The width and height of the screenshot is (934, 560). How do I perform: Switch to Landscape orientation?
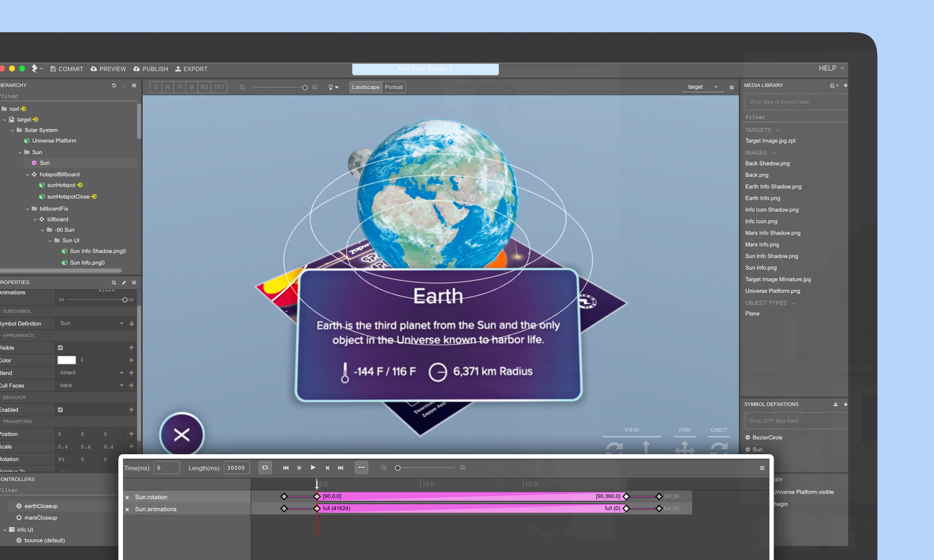point(366,87)
